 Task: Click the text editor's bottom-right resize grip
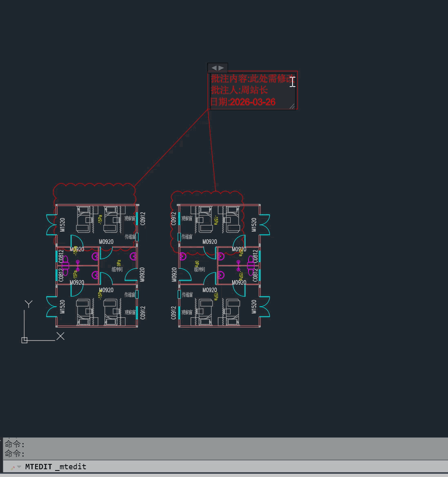click(292, 106)
